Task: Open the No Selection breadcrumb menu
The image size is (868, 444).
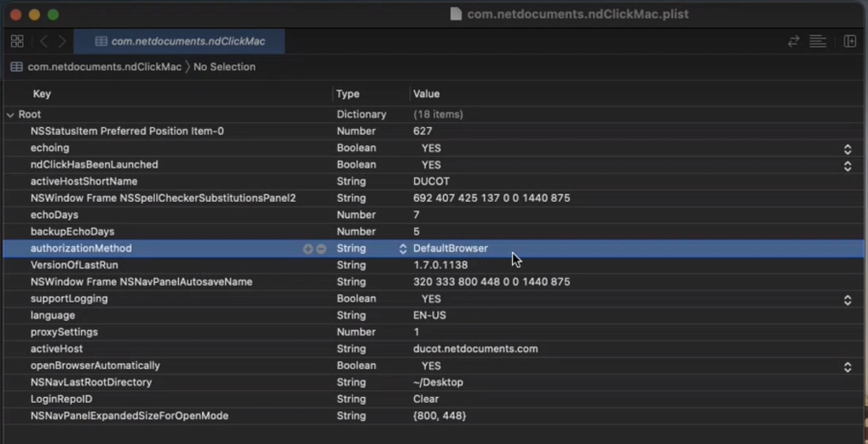Action: (x=224, y=67)
